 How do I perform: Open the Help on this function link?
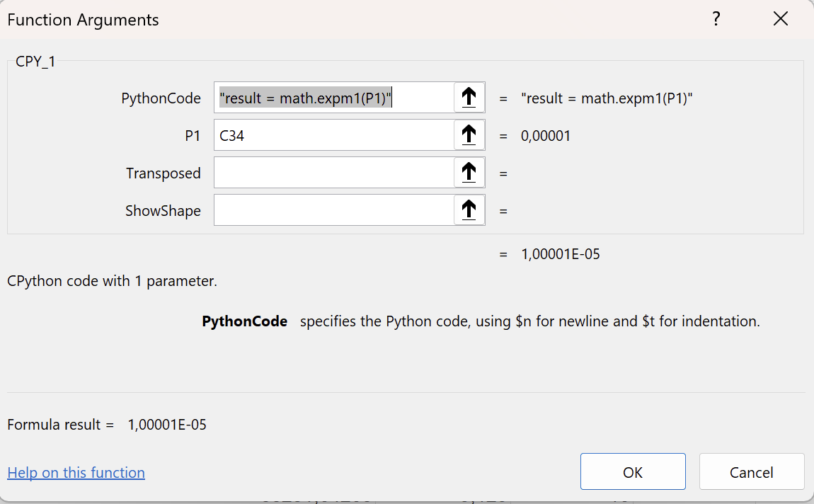pyautogui.click(x=76, y=472)
